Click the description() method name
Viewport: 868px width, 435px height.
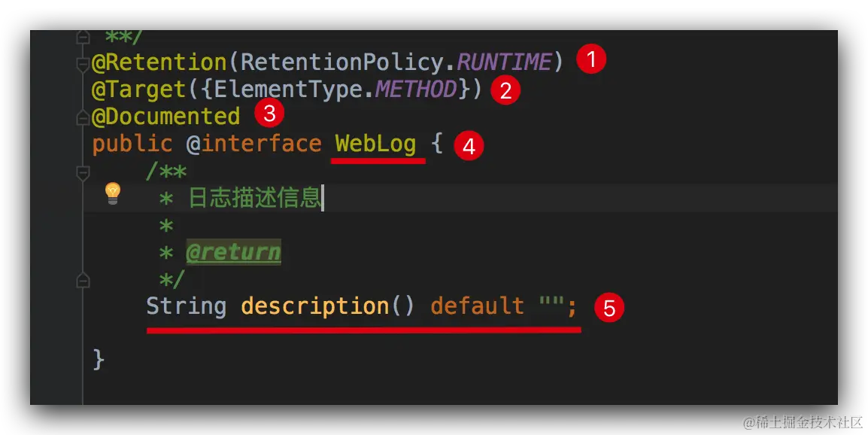[328, 306]
